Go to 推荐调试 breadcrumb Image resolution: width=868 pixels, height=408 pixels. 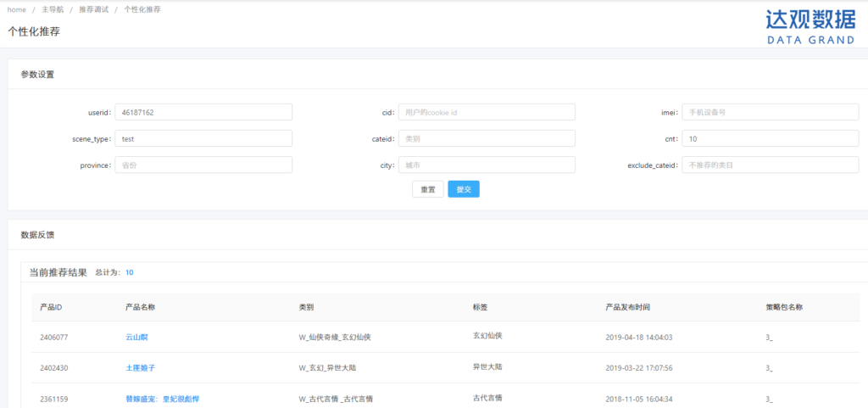pyautogui.click(x=93, y=9)
